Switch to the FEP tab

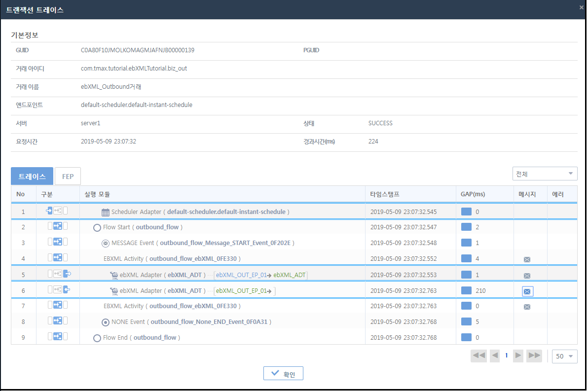click(x=68, y=176)
